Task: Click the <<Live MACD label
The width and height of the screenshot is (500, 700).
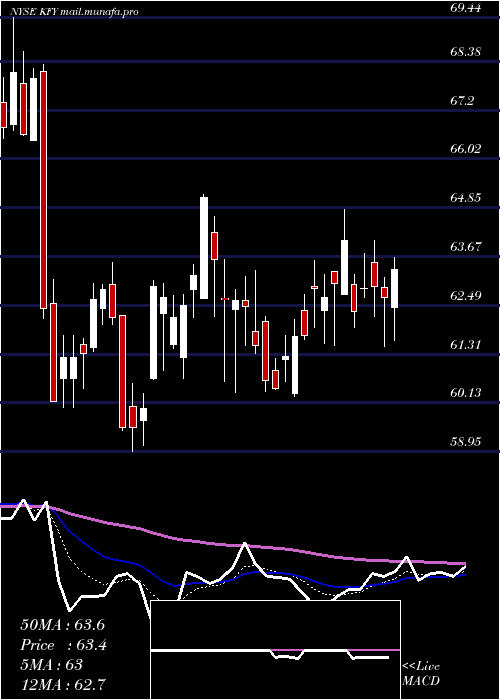Action: click(x=421, y=673)
